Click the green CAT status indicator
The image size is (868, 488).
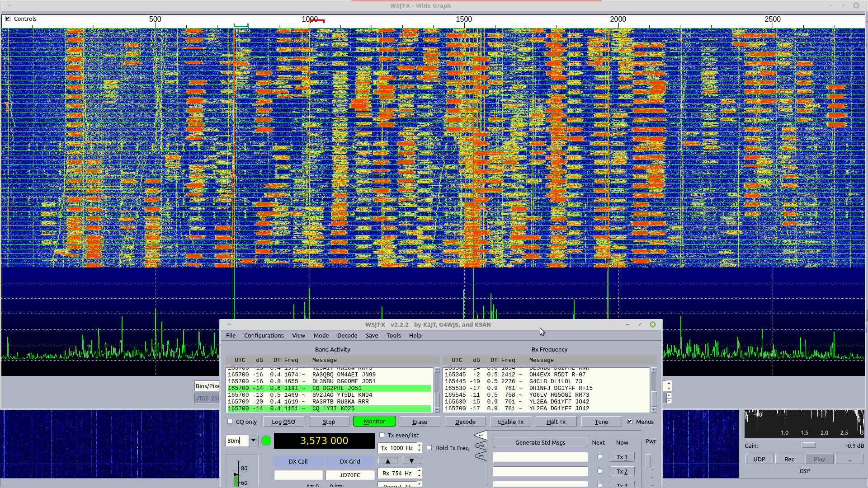click(266, 441)
